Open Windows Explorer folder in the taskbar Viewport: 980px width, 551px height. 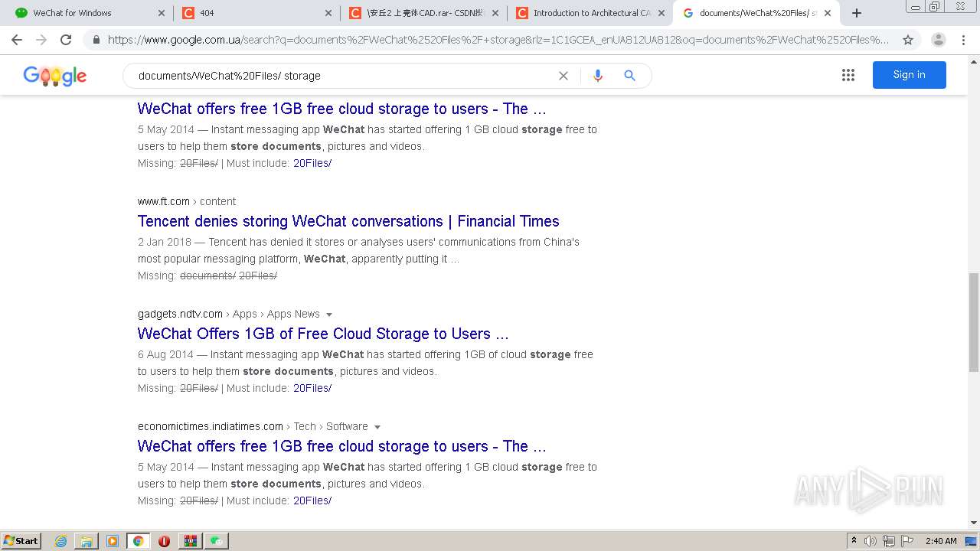[87, 541]
